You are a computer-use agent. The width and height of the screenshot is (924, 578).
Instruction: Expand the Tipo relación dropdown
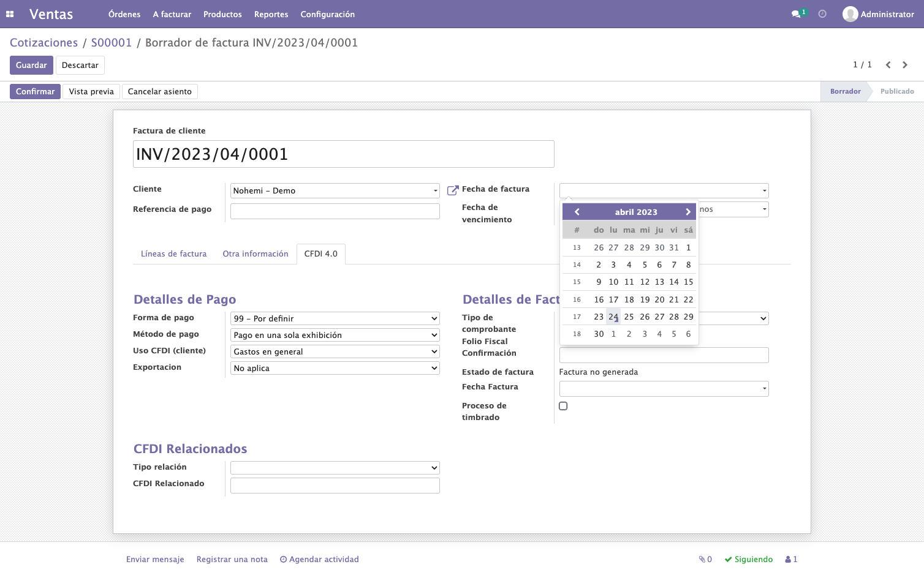click(335, 468)
